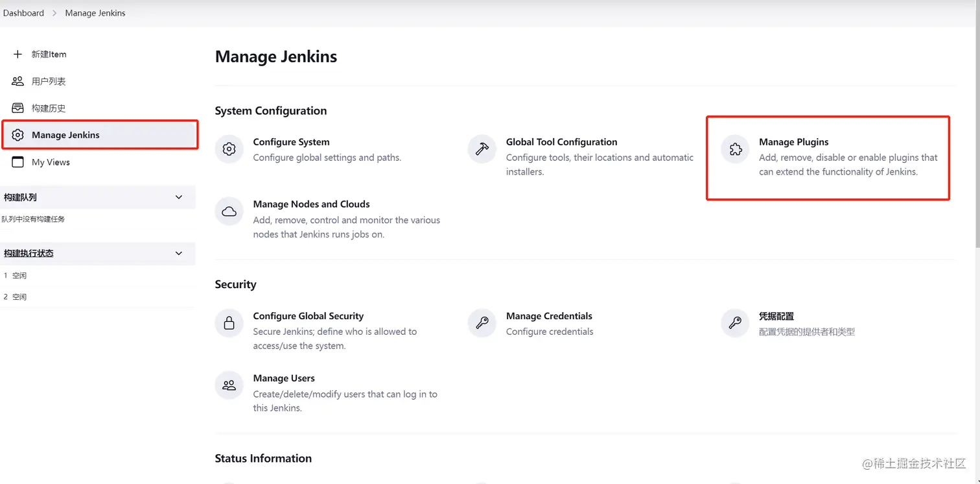This screenshot has width=980, height=484.
Task: Collapse the 构建执行状态 panel chevron
Action: coord(179,253)
